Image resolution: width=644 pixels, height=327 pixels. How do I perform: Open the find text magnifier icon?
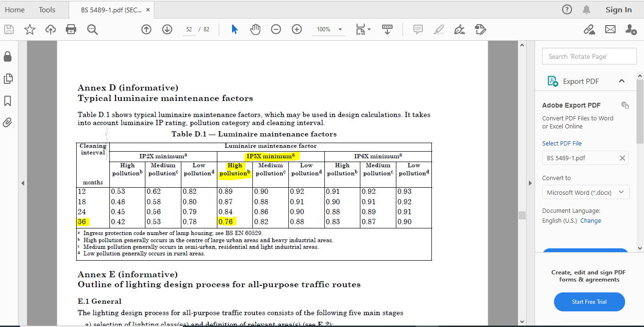pyautogui.click(x=92, y=29)
